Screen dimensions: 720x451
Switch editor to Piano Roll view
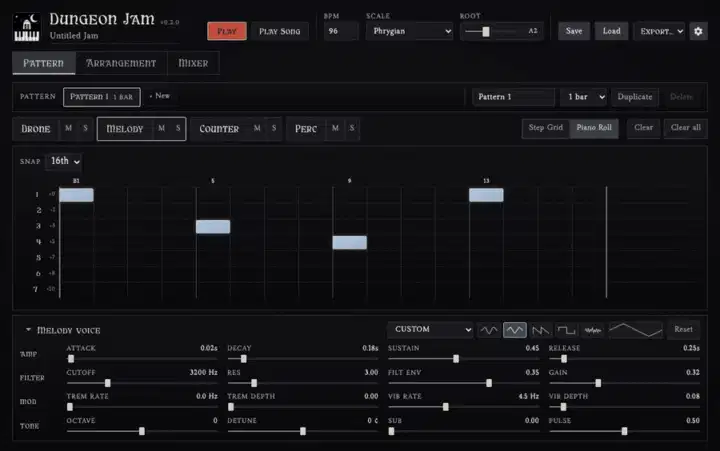[594, 128]
